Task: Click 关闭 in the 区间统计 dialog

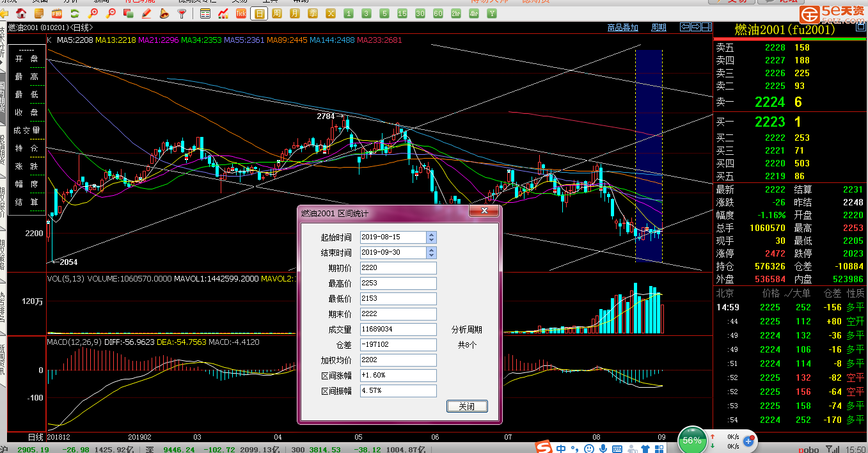Action: 467,406
